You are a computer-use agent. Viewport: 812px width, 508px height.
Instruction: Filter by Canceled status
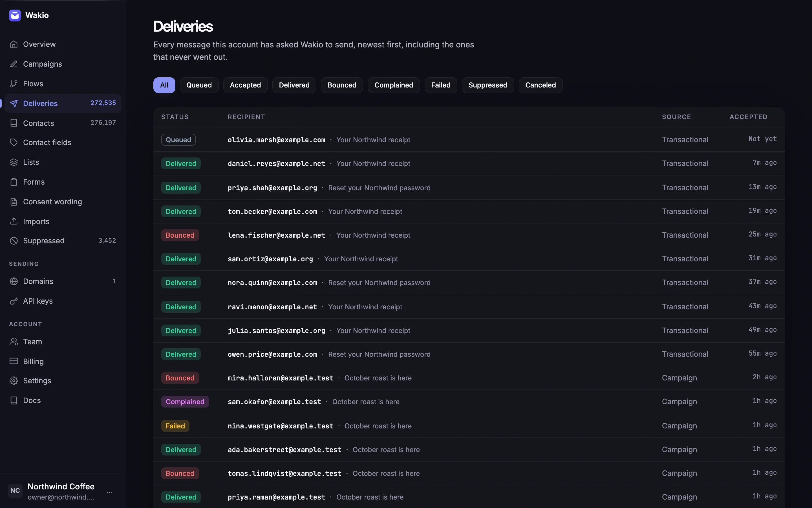540,85
